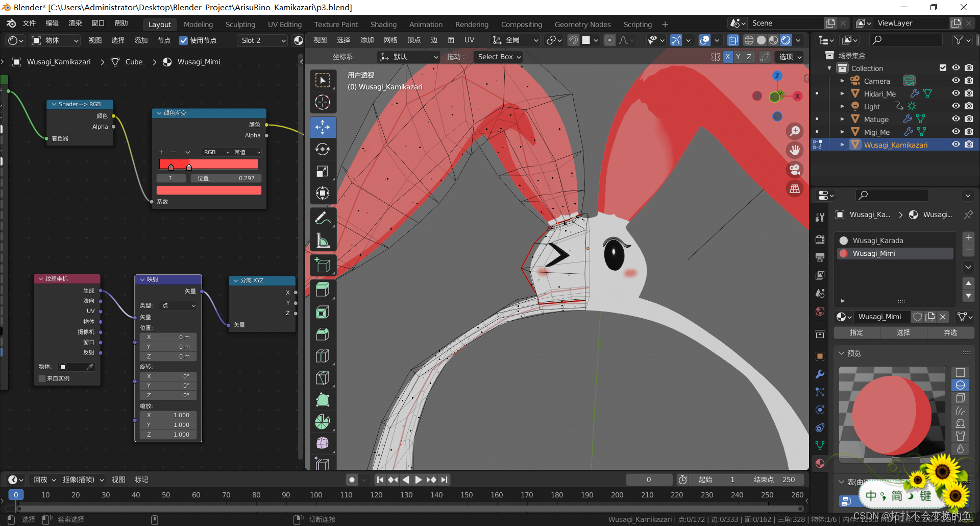Jump to the end frame
Image resolution: width=980 pixels, height=526 pixels.
coord(445,480)
